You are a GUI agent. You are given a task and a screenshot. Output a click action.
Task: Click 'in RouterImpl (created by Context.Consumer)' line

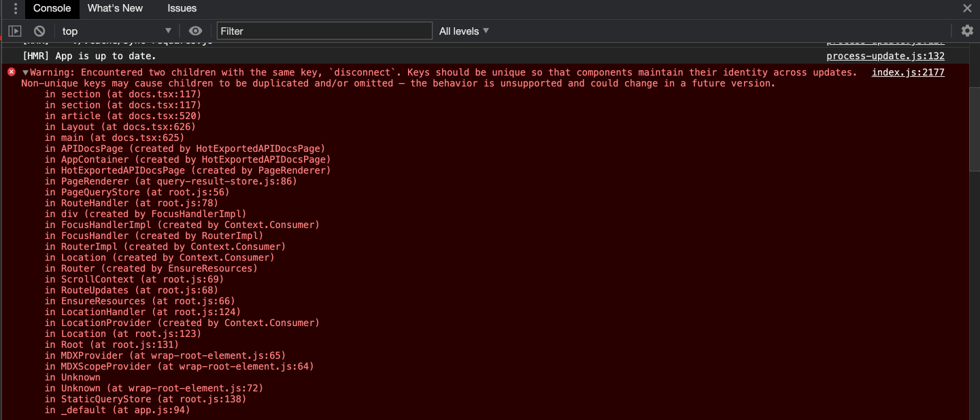click(165, 246)
